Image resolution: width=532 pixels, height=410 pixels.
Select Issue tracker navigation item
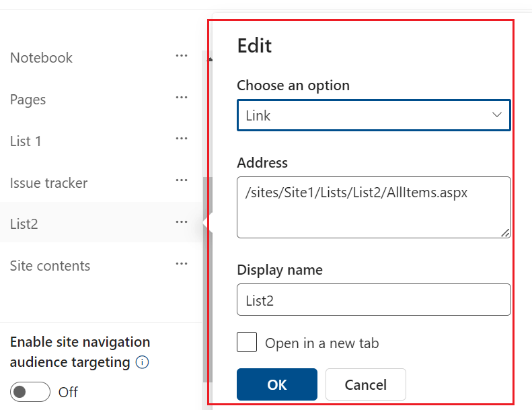tap(48, 183)
